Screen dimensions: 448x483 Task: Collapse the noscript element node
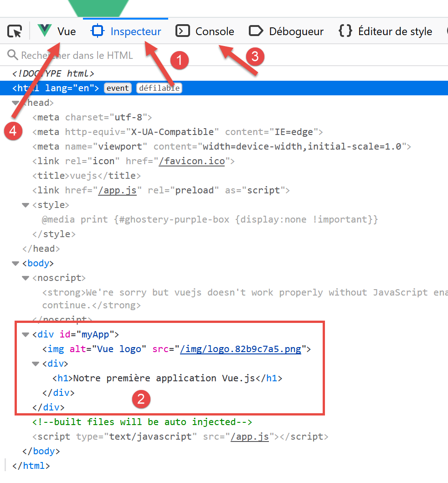coord(26,278)
